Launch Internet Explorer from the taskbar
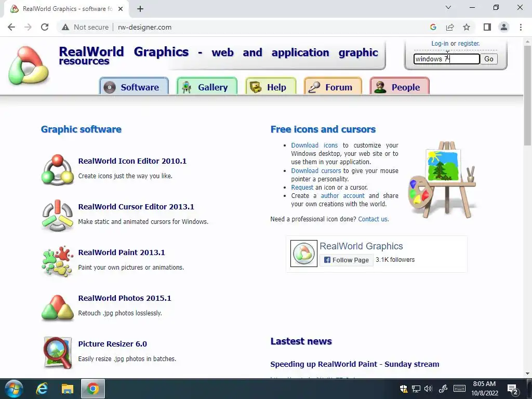Image resolution: width=532 pixels, height=399 pixels. [x=42, y=389]
